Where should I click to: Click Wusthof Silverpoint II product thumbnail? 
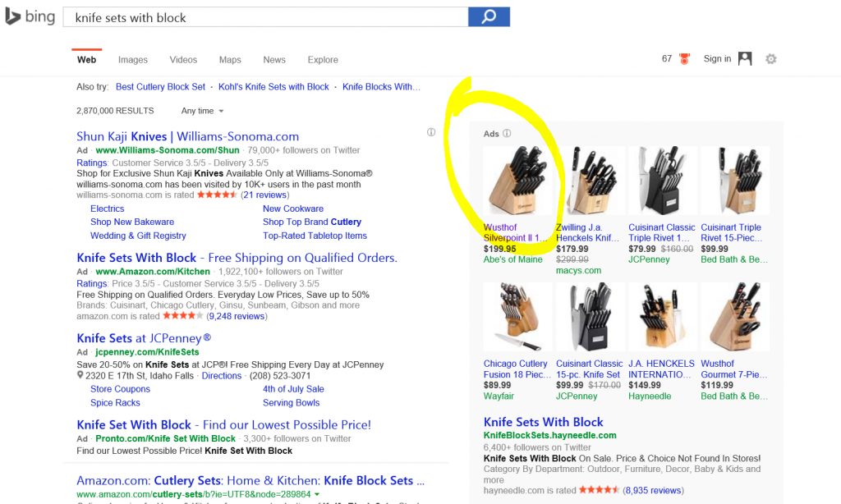[517, 181]
